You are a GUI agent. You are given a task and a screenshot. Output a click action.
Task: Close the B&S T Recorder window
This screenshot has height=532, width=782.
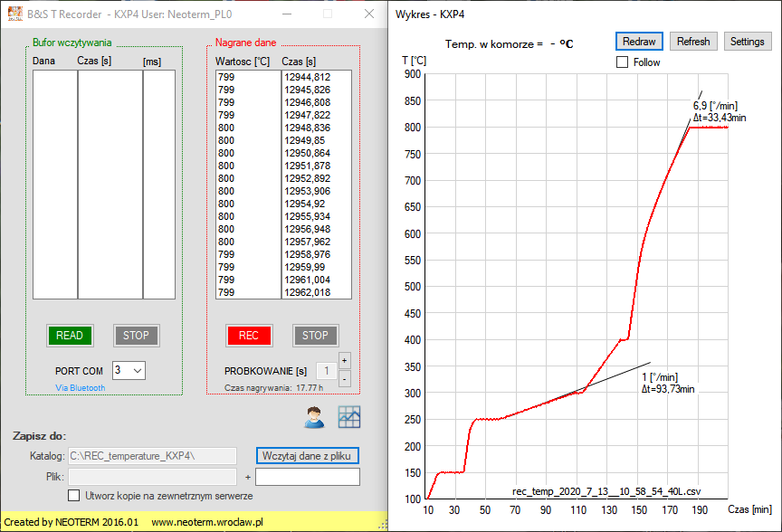[369, 14]
